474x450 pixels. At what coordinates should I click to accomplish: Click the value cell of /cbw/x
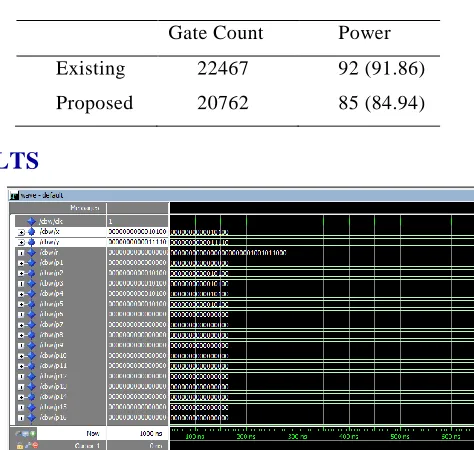coord(138,232)
